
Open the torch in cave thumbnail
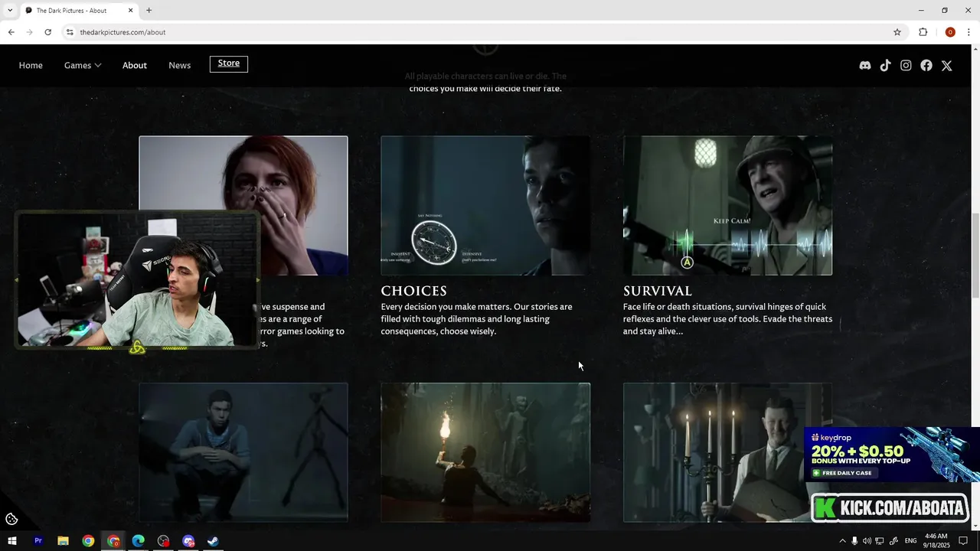tap(485, 452)
